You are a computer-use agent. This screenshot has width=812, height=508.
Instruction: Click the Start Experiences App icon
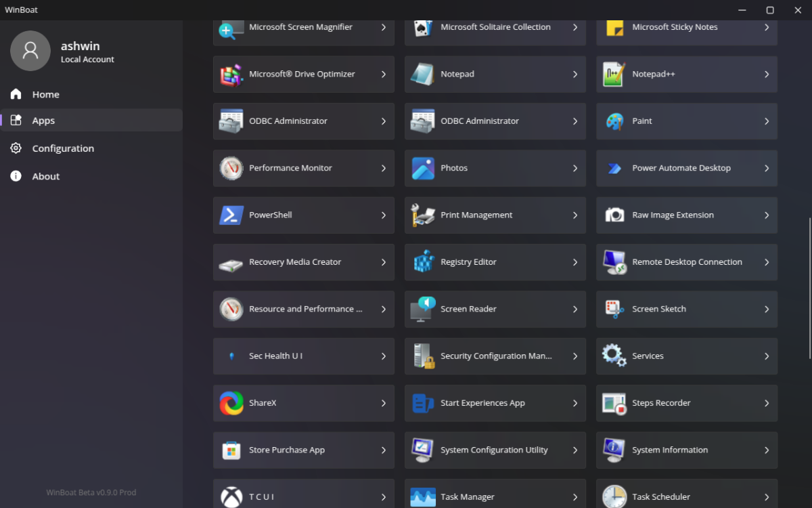tap(423, 403)
